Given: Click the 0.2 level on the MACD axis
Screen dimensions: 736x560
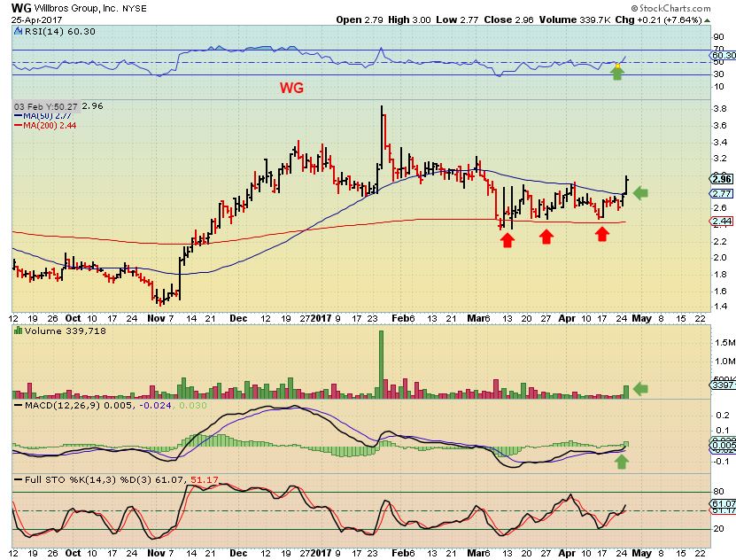Looking at the screenshot, I should (x=723, y=415).
